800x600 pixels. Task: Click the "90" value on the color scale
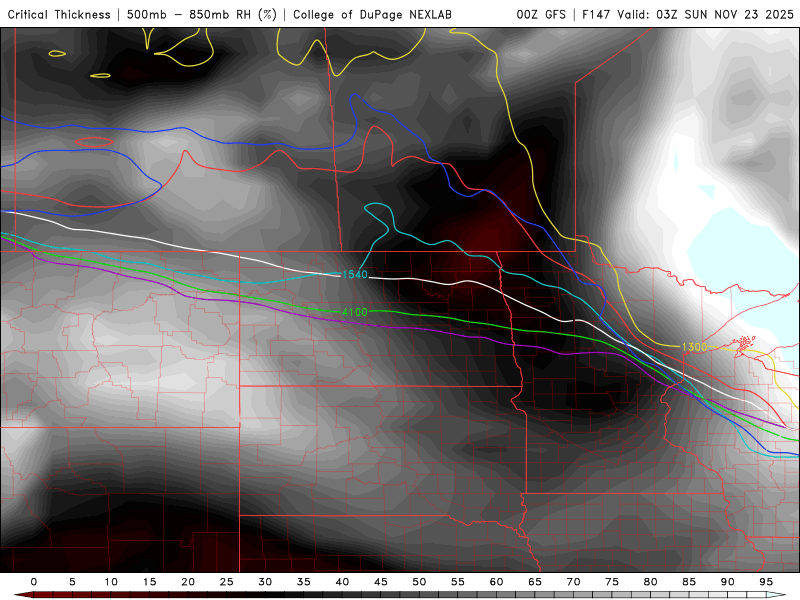(x=728, y=582)
